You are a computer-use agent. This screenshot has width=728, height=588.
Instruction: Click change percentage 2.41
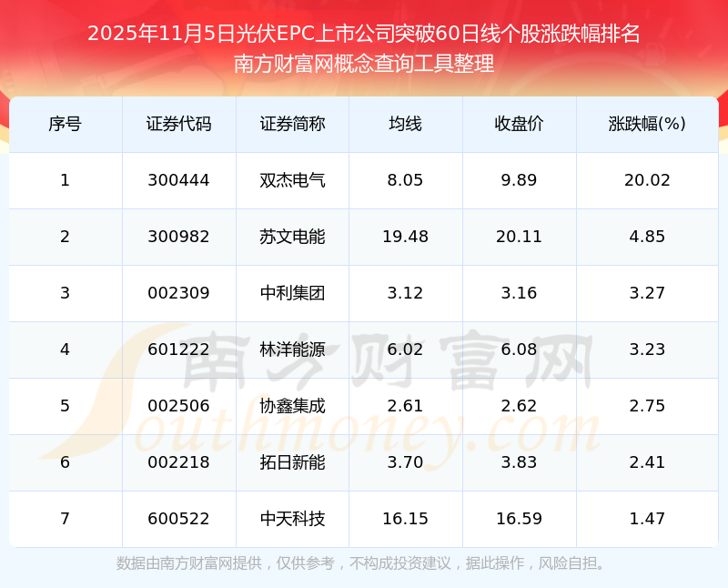(x=647, y=462)
